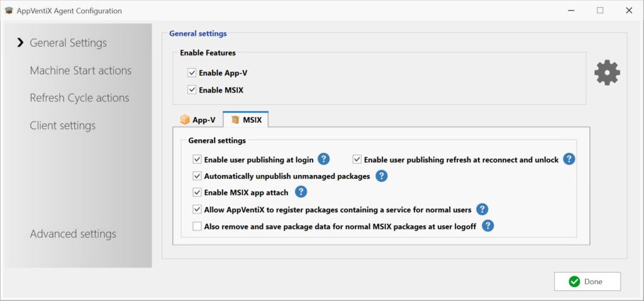Disable the Enable MSIX checkbox
This screenshot has height=301, width=644.
pyautogui.click(x=192, y=90)
